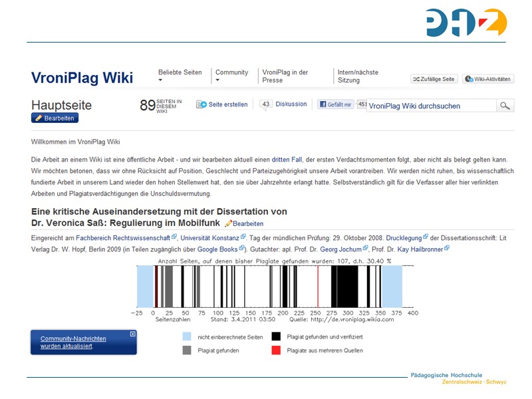Close the Community-Nachrichten notification
Screen dimensions: 532x399
pos(132,334)
